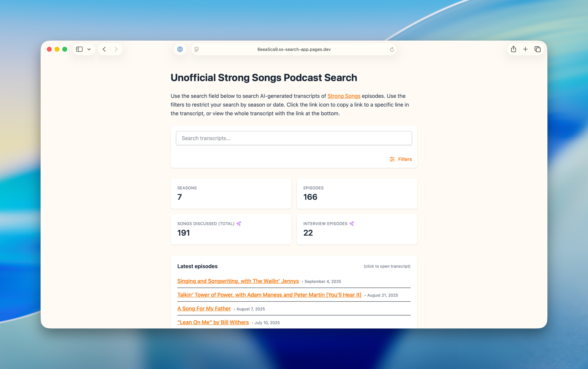The height and width of the screenshot is (369, 588).
Task: Focus the Search transcripts field
Action: click(294, 138)
